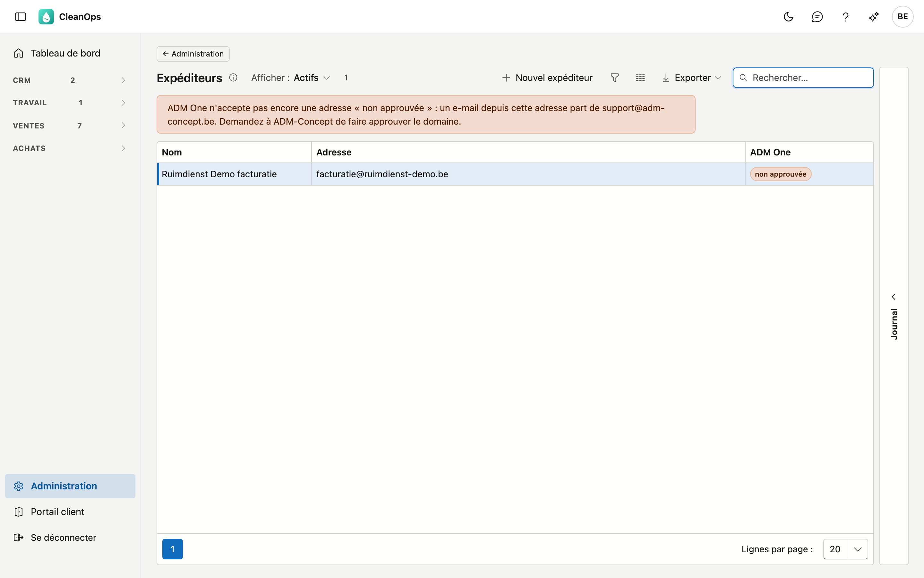Click the sparkles AI assistant icon
The image size is (924, 578).
pos(874,16)
